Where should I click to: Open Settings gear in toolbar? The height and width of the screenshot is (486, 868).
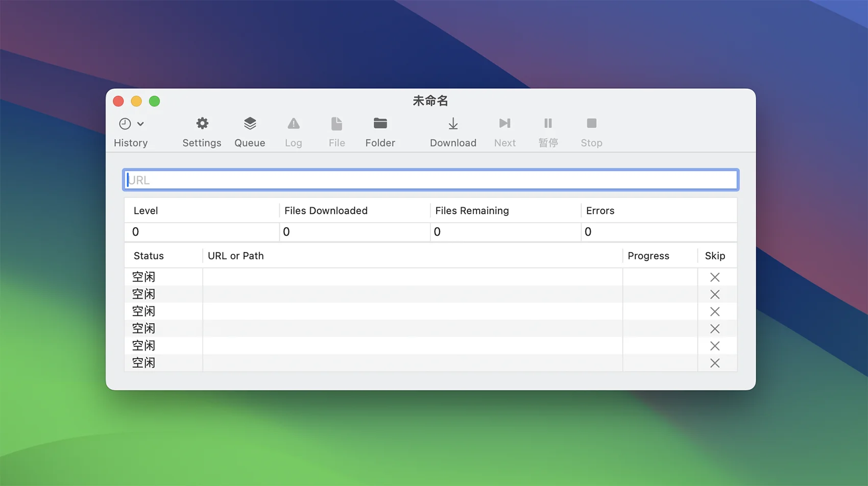tap(202, 124)
